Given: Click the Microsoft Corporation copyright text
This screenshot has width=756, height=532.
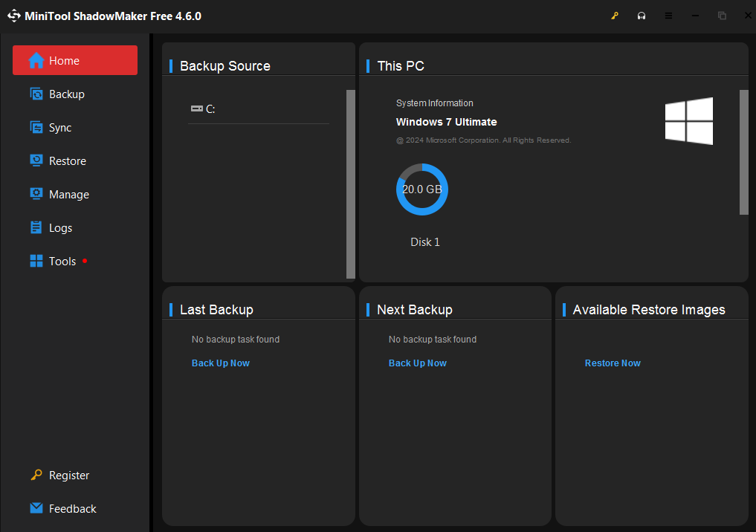Looking at the screenshot, I should pos(484,140).
